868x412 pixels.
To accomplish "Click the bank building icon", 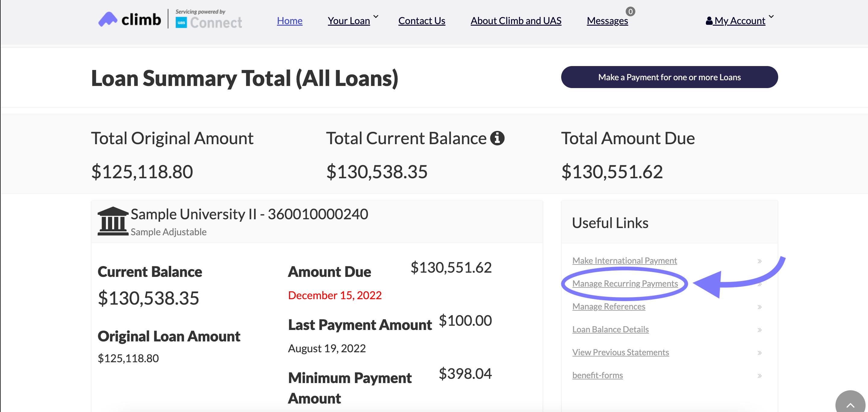I will coord(112,221).
